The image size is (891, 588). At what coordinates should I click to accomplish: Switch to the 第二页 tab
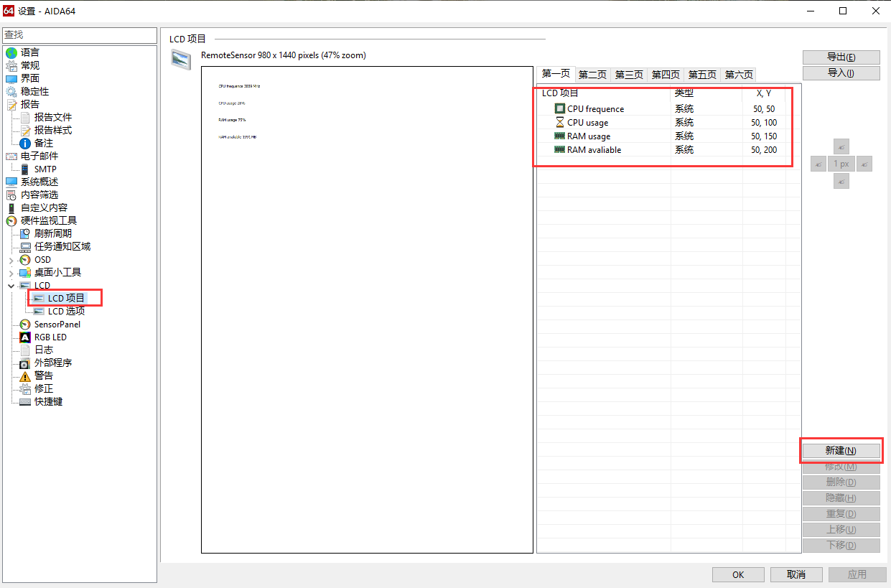click(x=593, y=75)
